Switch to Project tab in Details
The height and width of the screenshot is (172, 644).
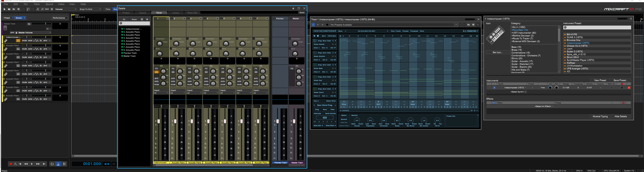pos(126,13)
